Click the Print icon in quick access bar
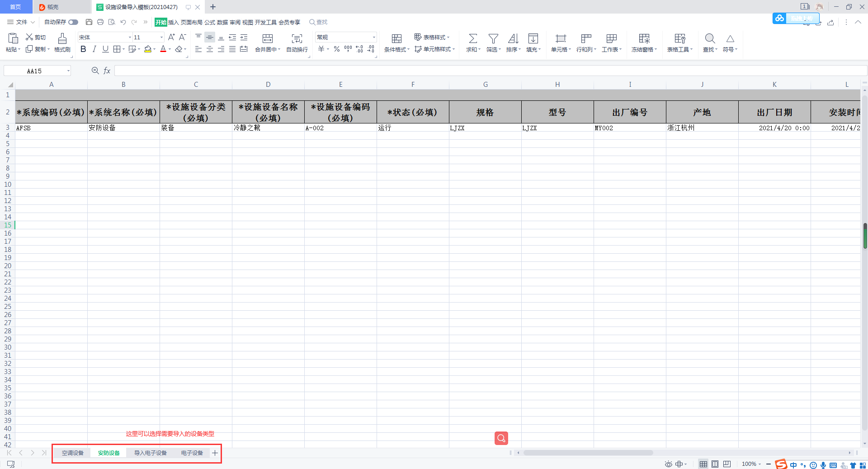 100,22
